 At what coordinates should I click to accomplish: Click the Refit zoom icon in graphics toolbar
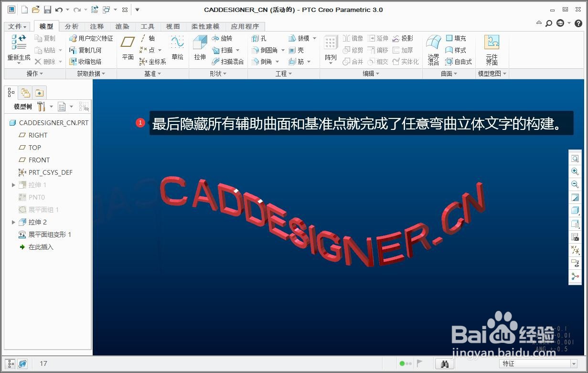point(575,159)
